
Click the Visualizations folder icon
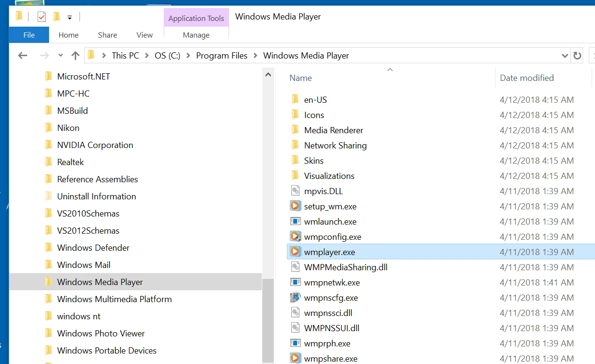(295, 176)
